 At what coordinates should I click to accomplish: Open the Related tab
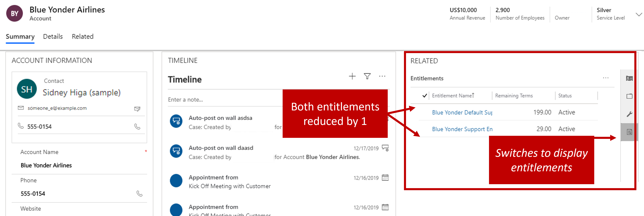click(83, 37)
